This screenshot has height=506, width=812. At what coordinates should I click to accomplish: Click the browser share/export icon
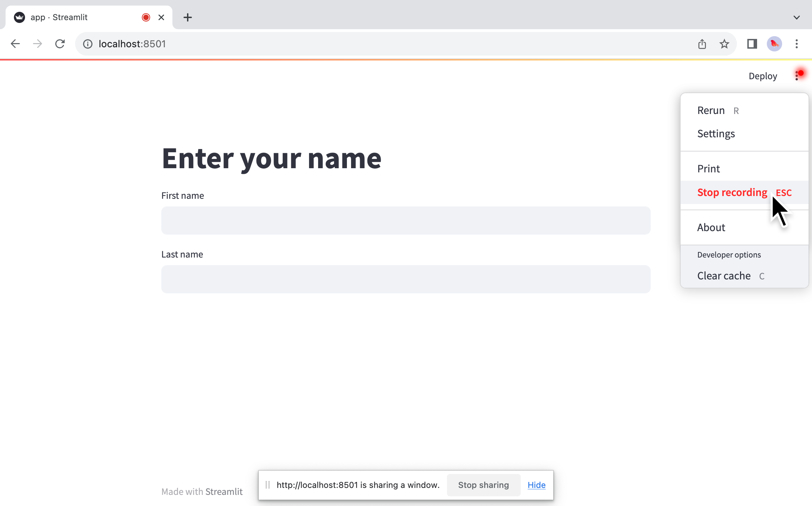click(702, 44)
